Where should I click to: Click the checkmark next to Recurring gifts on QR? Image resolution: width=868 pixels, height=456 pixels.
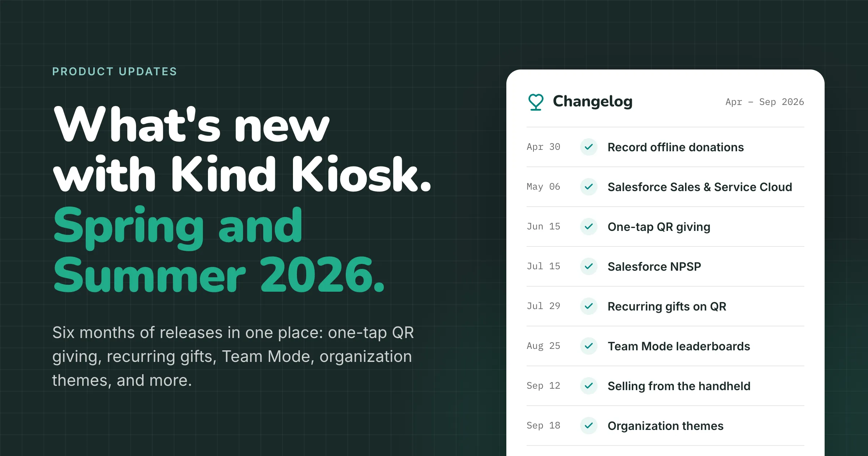coord(589,306)
